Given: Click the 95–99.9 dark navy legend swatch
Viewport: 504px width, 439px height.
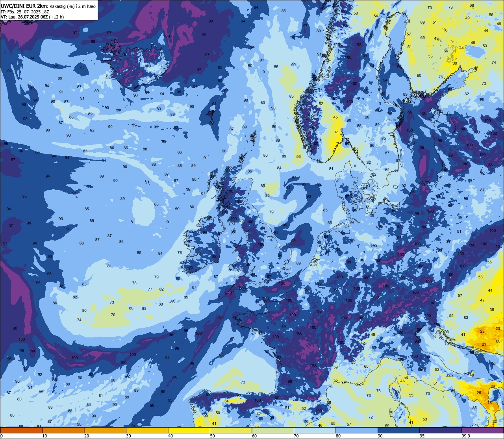Looking at the screenshot, I should tap(441, 430).
